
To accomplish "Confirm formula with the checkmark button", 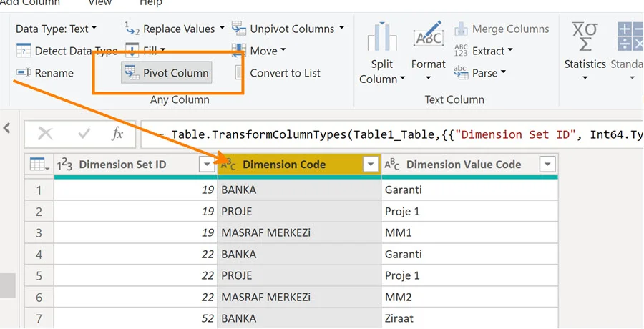I will point(84,134).
